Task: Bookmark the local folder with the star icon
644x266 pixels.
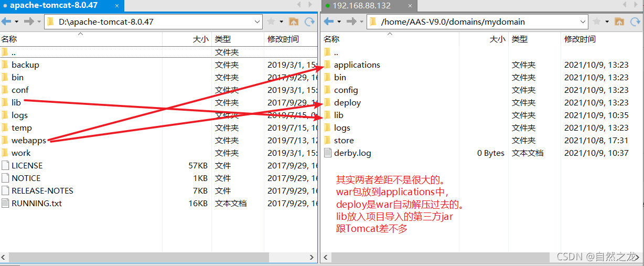Action: coord(271,22)
